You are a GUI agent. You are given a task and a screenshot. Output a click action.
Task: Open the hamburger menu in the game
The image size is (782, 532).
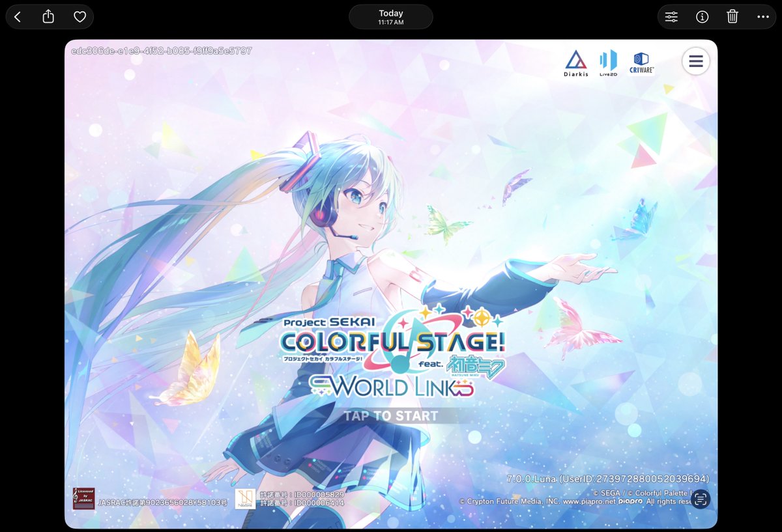[695, 61]
